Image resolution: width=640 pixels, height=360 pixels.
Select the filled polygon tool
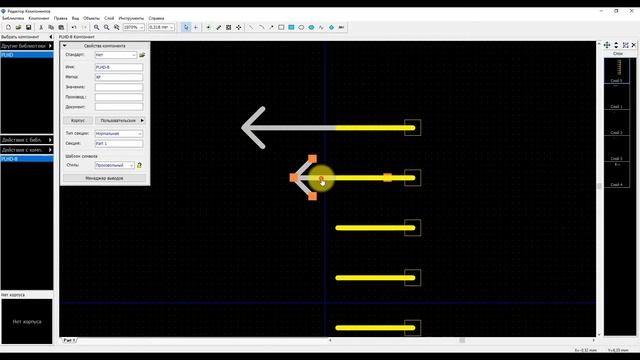coord(331,27)
